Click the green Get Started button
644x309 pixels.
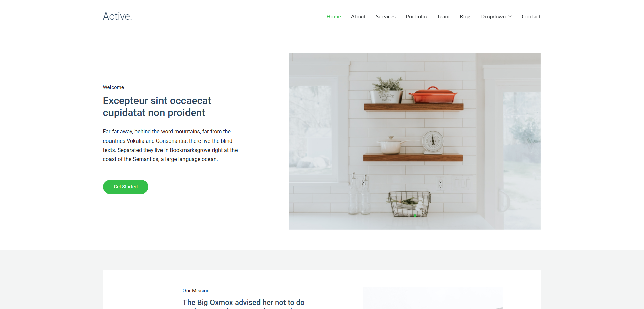point(126,187)
